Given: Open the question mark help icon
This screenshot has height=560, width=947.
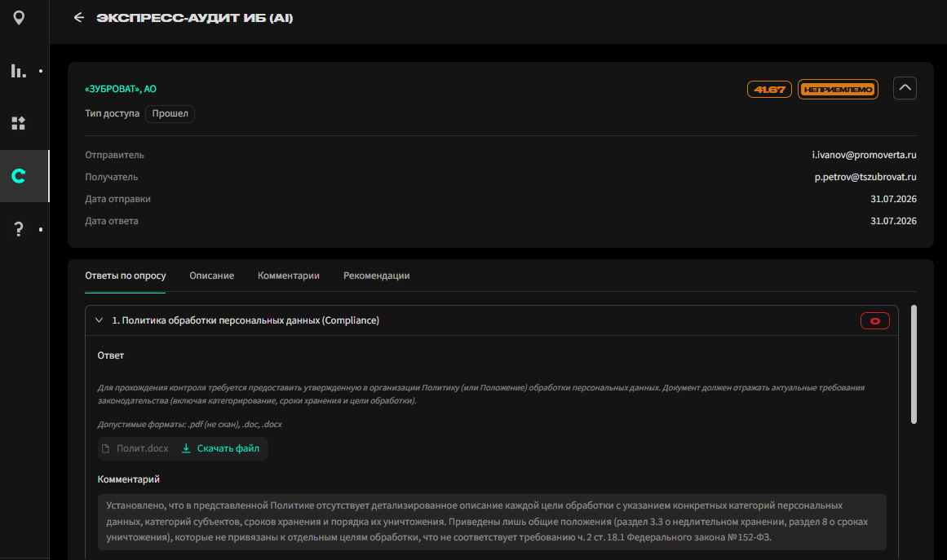Looking at the screenshot, I should (x=19, y=229).
